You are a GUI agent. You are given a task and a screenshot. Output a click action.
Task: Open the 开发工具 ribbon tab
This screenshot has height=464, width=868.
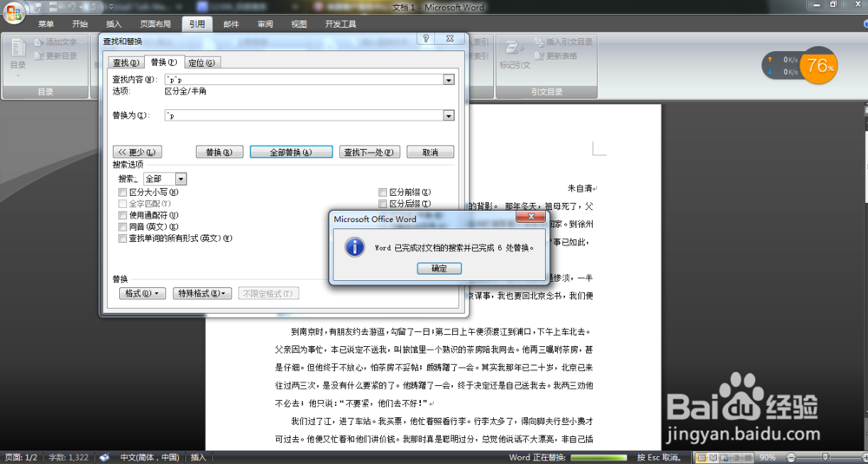pos(340,23)
